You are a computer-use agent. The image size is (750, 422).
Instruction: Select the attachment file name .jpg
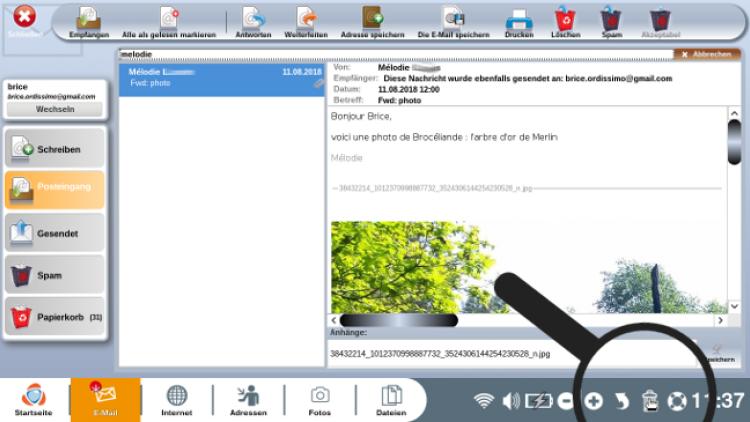[440, 354]
